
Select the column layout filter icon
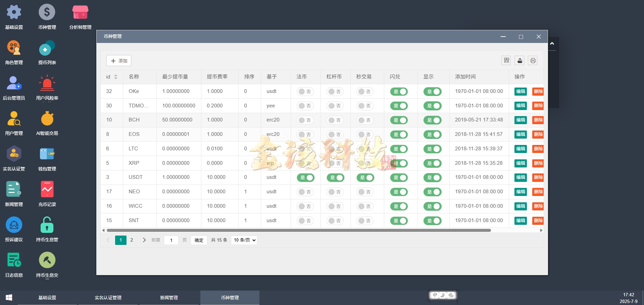tap(506, 60)
